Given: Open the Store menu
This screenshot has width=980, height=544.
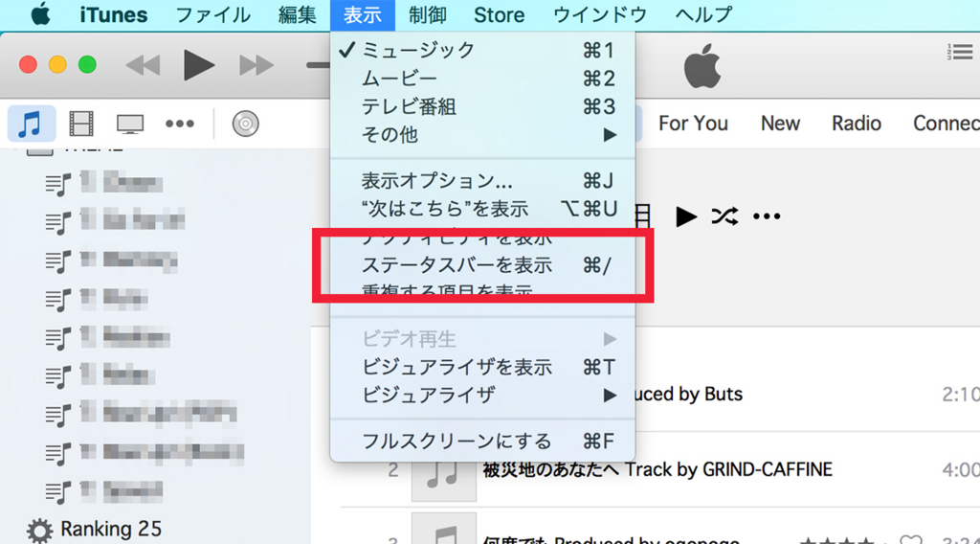Looking at the screenshot, I should 499,14.
